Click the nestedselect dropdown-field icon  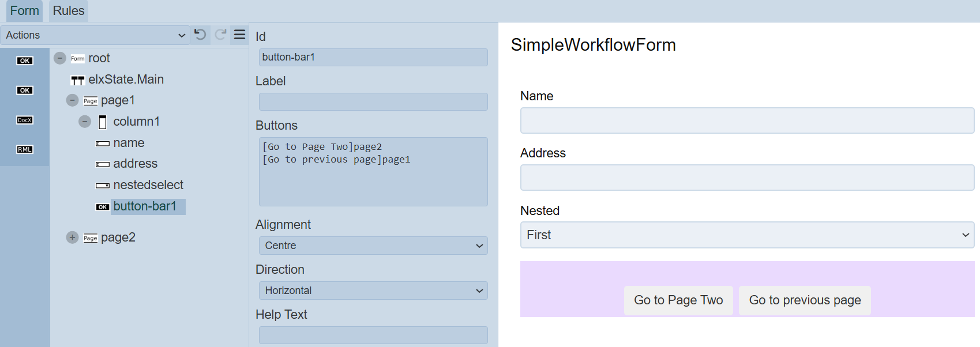(x=103, y=186)
